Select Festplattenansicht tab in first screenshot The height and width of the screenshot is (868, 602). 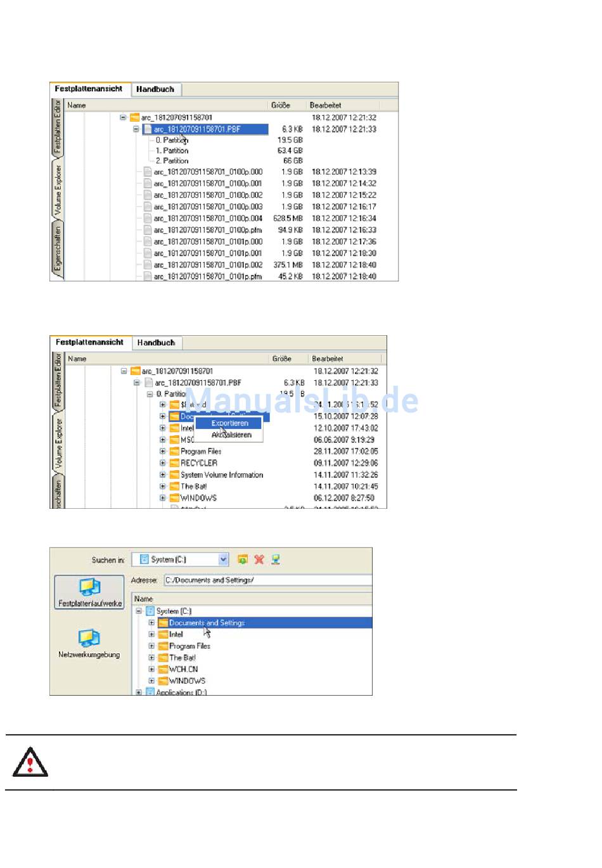(89, 89)
